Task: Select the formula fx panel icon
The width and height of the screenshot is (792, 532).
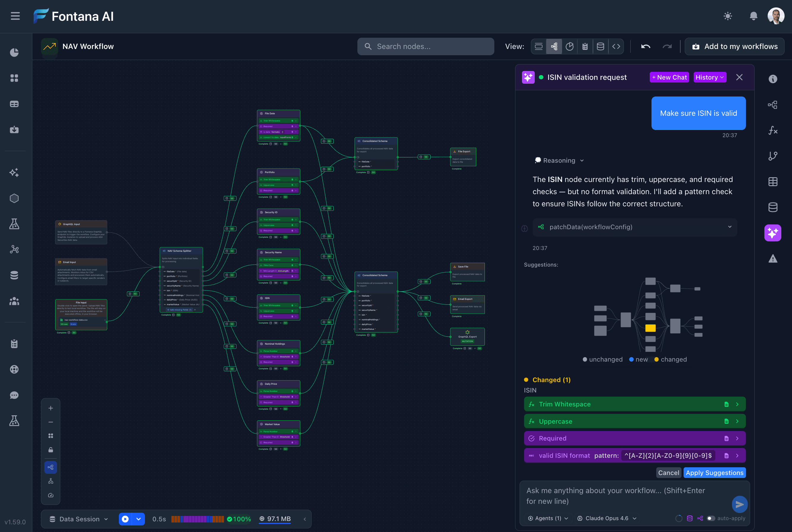Action: click(x=773, y=131)
